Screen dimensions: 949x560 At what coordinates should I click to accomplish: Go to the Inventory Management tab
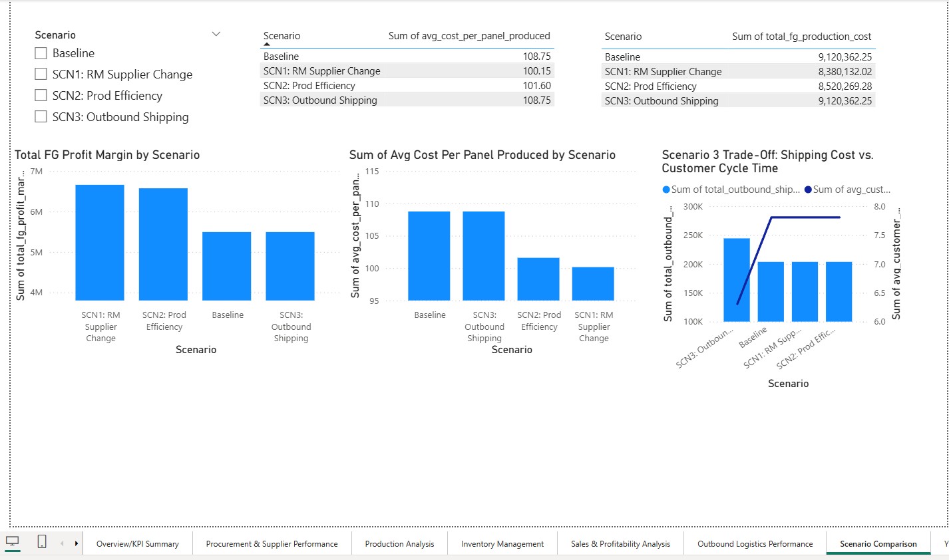point(502,543)
